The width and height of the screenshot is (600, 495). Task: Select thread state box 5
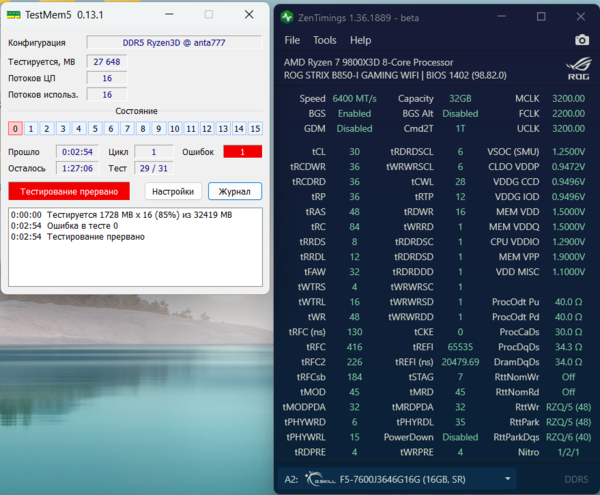95,129
